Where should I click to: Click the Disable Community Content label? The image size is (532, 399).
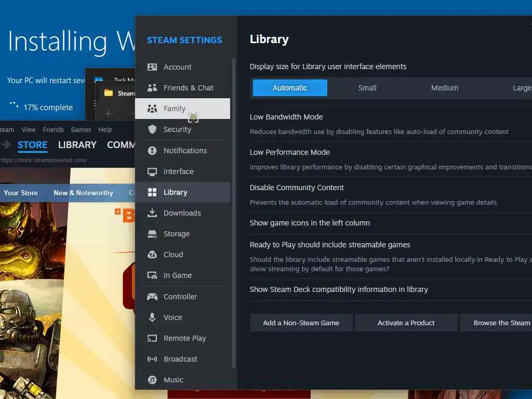[297, 188]
